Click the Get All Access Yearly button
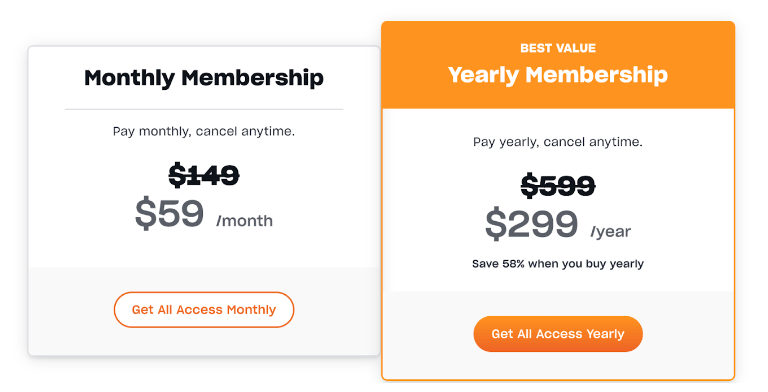This screenshot has height=392, width=768. (558, 334)
